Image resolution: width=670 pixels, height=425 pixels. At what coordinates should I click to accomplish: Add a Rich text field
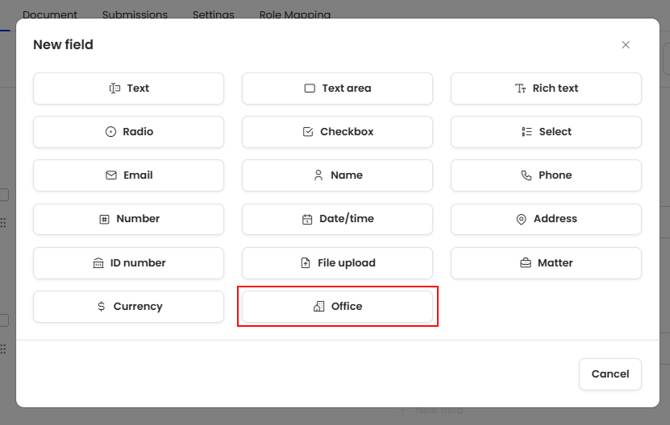[546, 88]
